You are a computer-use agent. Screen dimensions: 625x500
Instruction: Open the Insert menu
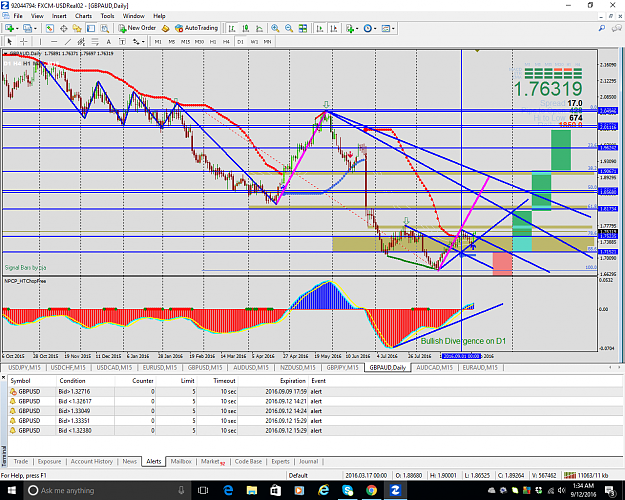point(59,16)
